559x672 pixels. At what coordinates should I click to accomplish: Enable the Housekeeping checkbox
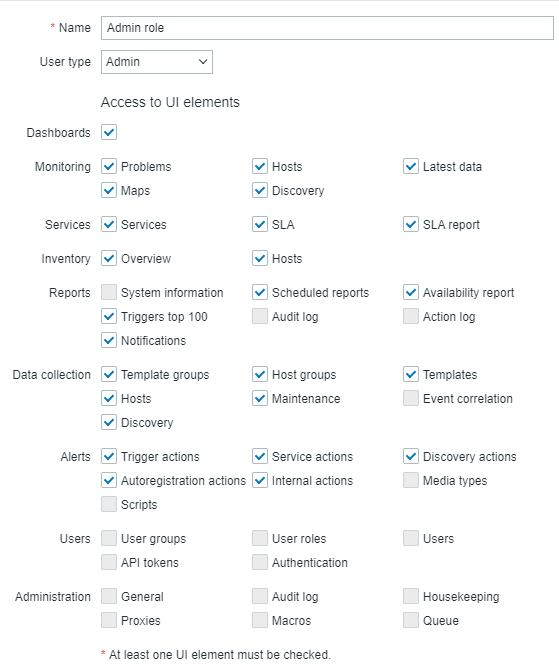click(411, 596)
